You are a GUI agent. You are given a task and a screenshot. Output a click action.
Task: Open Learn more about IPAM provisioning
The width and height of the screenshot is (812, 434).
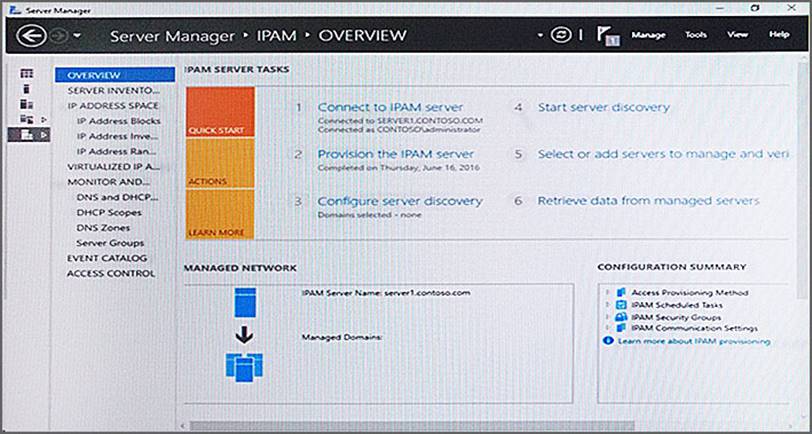coord(693,341)
